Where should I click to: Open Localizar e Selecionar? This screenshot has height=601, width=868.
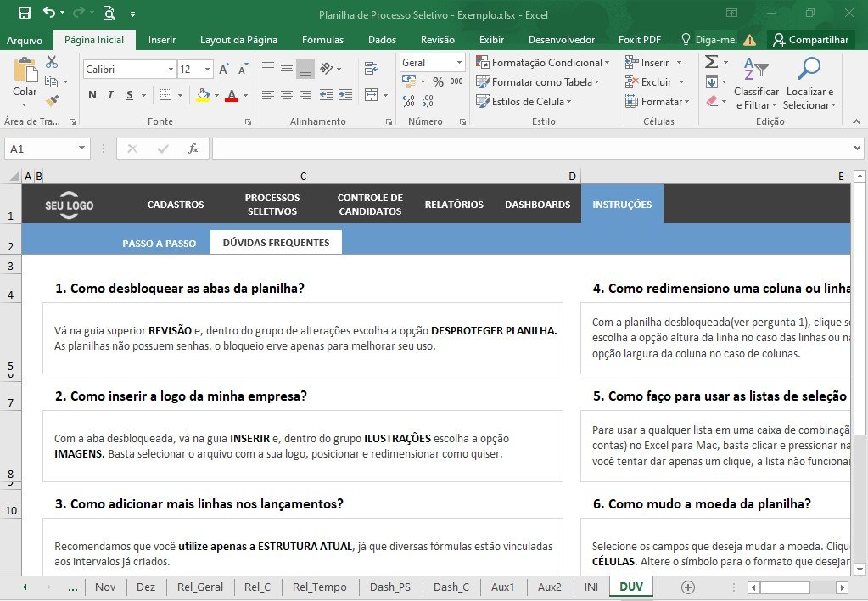click(809, 83)
